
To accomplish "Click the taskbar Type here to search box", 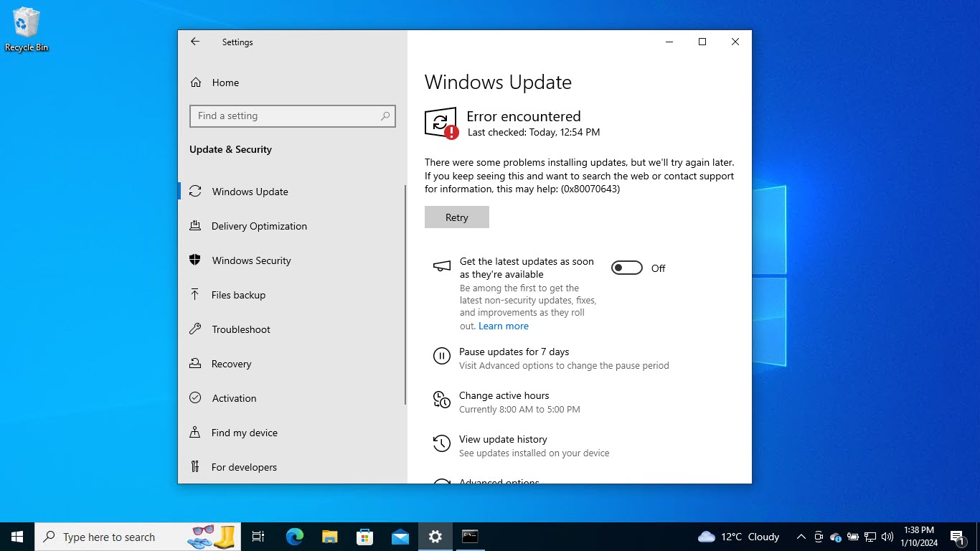I will coord(138,537).
